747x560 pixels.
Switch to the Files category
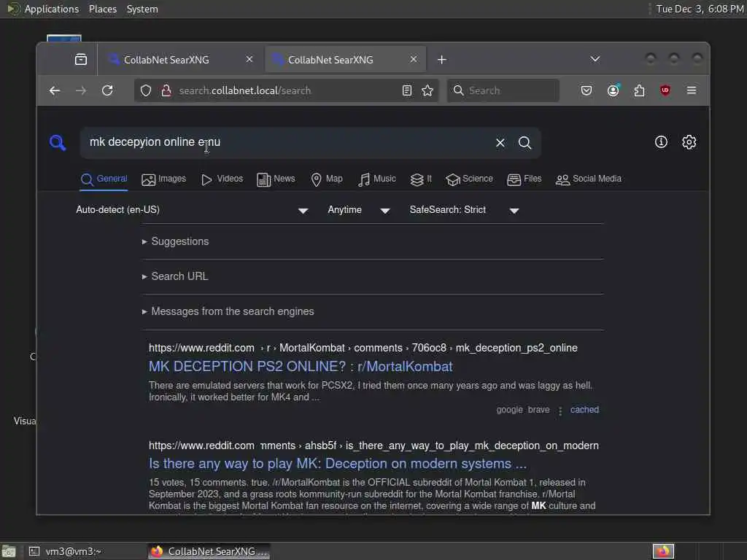click(x=525, y=179)
